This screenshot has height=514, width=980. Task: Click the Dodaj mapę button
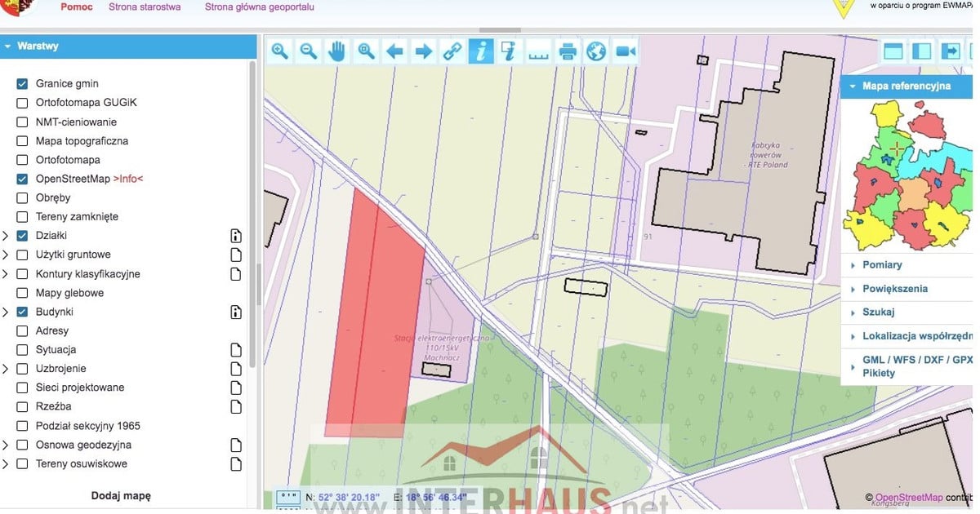pos(121,495)
